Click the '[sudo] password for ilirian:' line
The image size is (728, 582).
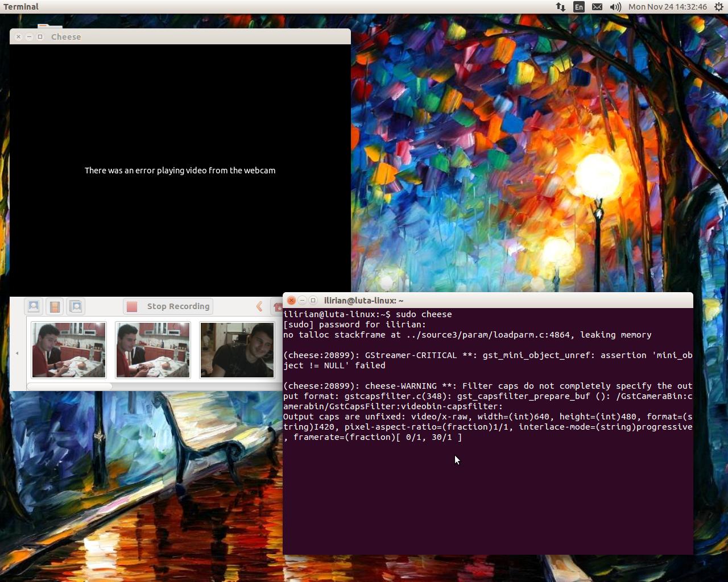(354, 325)
